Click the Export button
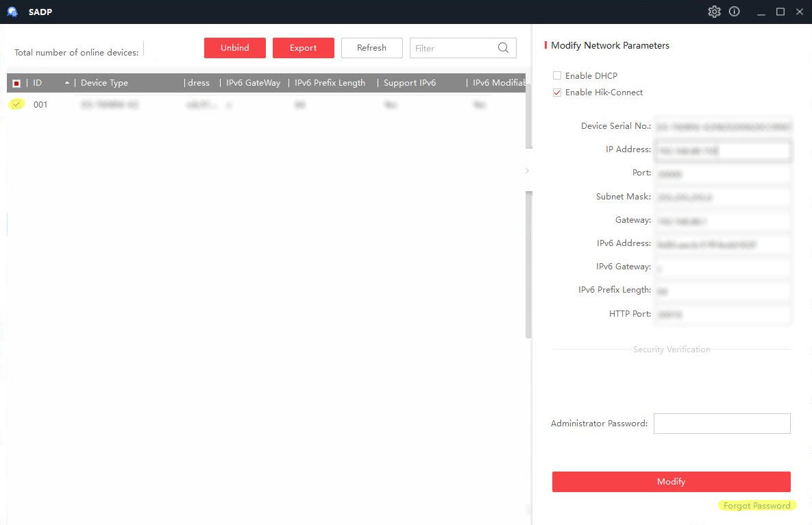The image size is (812, 525). (303, 48)
